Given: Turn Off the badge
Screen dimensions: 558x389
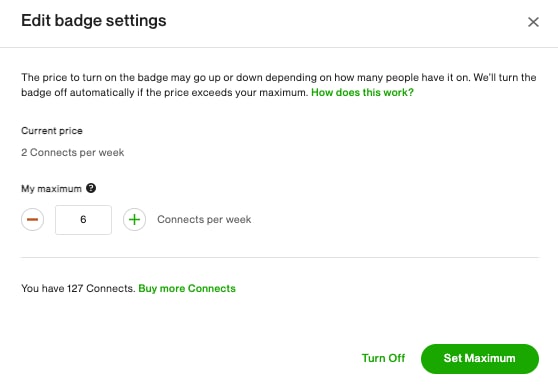Looking at the screenshot, I should [x=383, y=358].
